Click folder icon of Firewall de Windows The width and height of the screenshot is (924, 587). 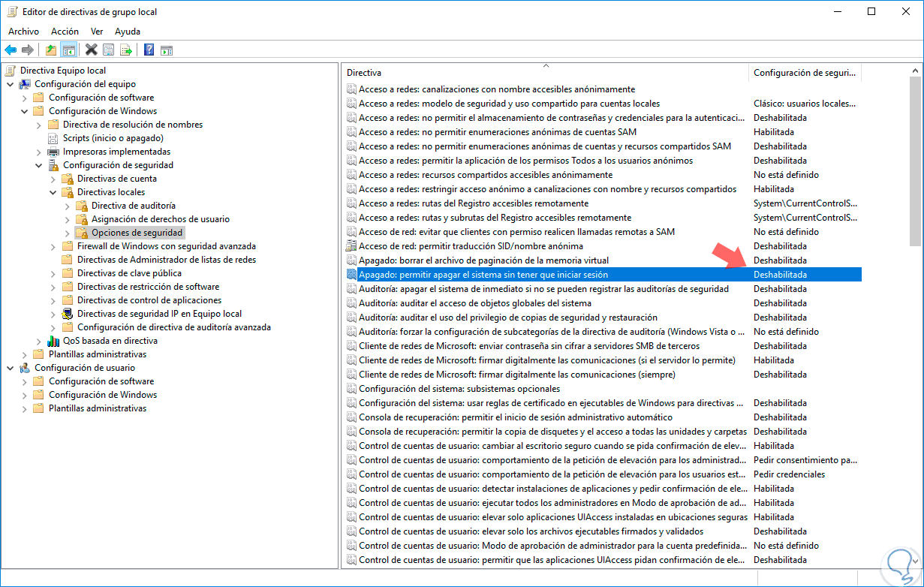68,246
